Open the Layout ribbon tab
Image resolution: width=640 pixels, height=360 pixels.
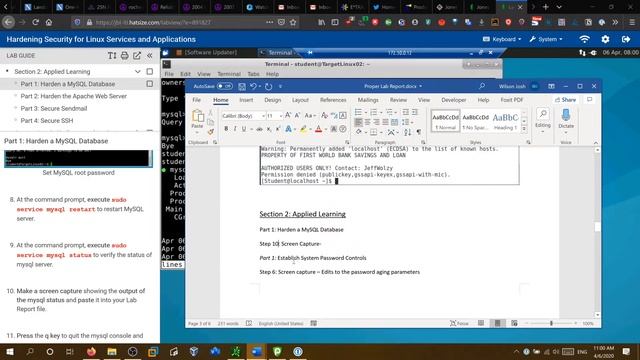[x=300, y=100]
